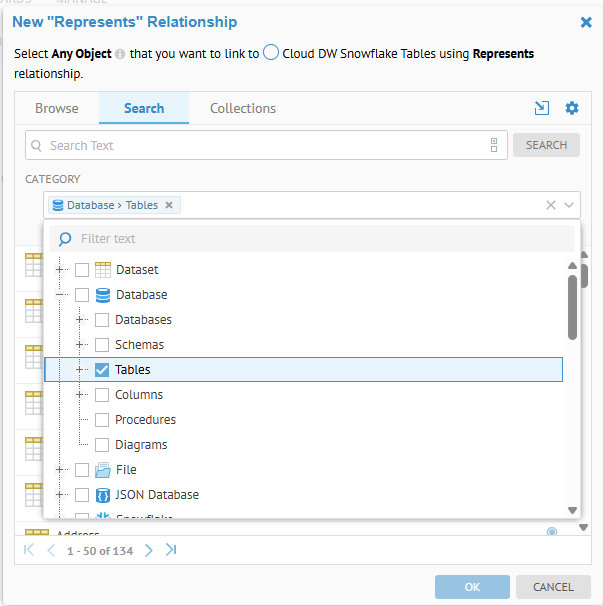Go to the last results page
Viewport: 603px width, 606px height.
click(x=171, y=550)
